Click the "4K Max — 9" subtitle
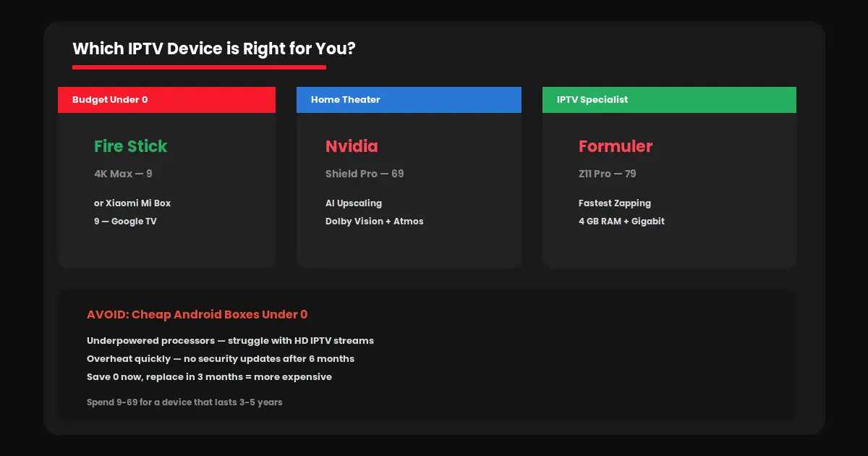Screen dimensions: 868x456 (123, 174)
